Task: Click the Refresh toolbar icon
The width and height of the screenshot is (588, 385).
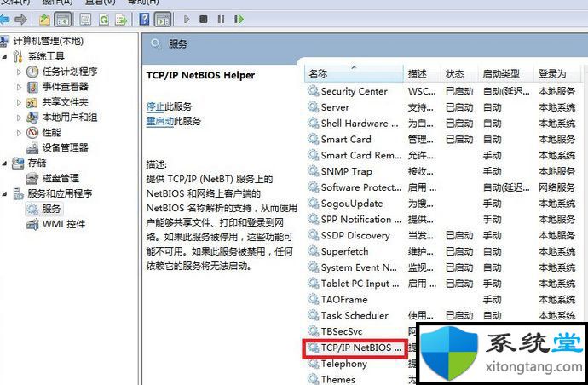Action: (x=103, y=19)
